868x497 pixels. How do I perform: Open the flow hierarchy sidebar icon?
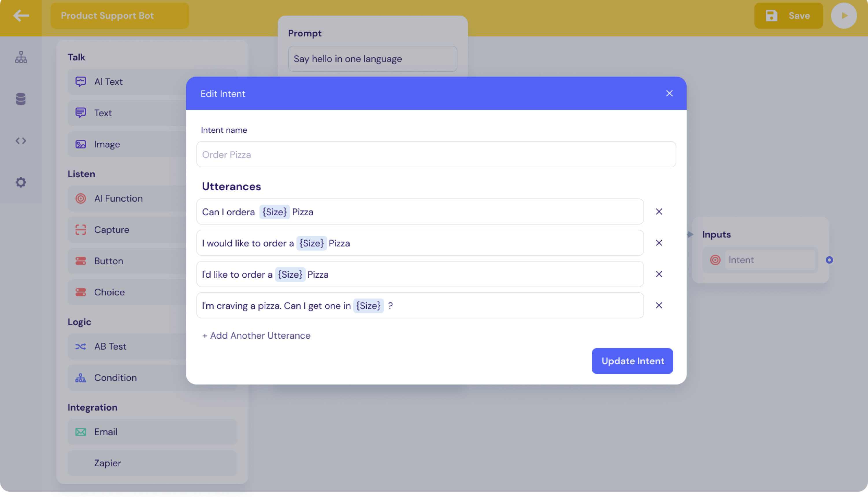(x=21, y=57)
